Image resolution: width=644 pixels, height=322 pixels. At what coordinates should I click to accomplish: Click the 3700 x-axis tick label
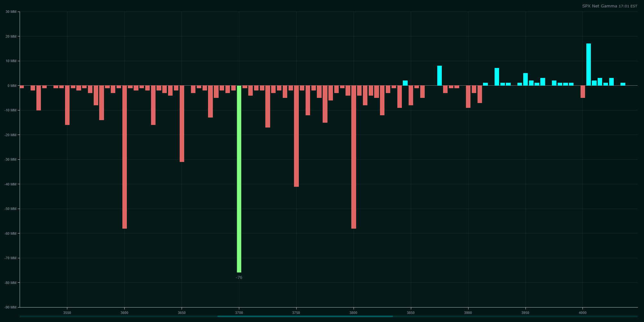pos(239,313)
